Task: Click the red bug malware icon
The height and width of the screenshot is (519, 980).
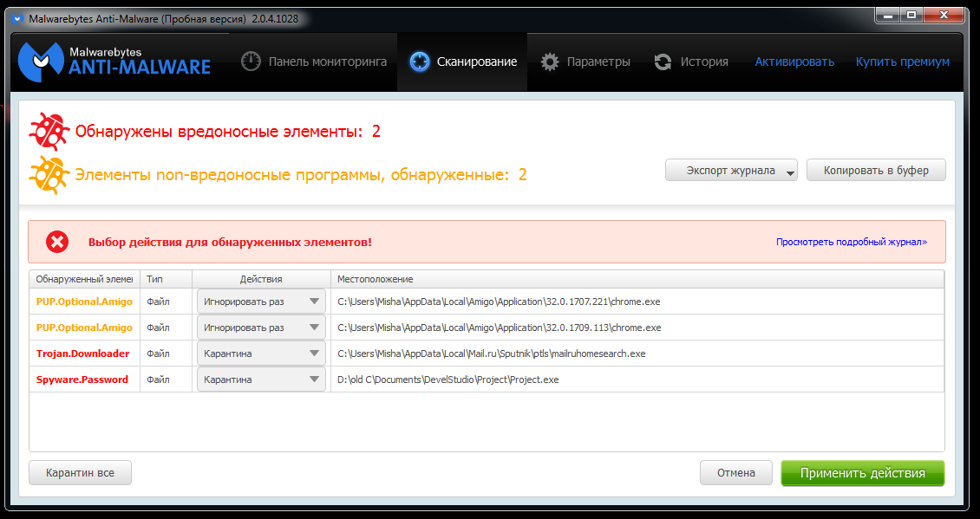Action: click(x=48, y=132)
